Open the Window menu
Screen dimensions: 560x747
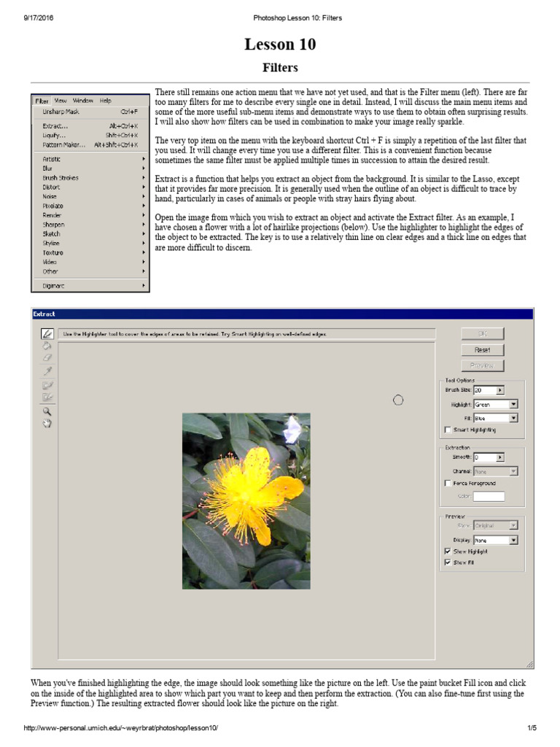83,101
